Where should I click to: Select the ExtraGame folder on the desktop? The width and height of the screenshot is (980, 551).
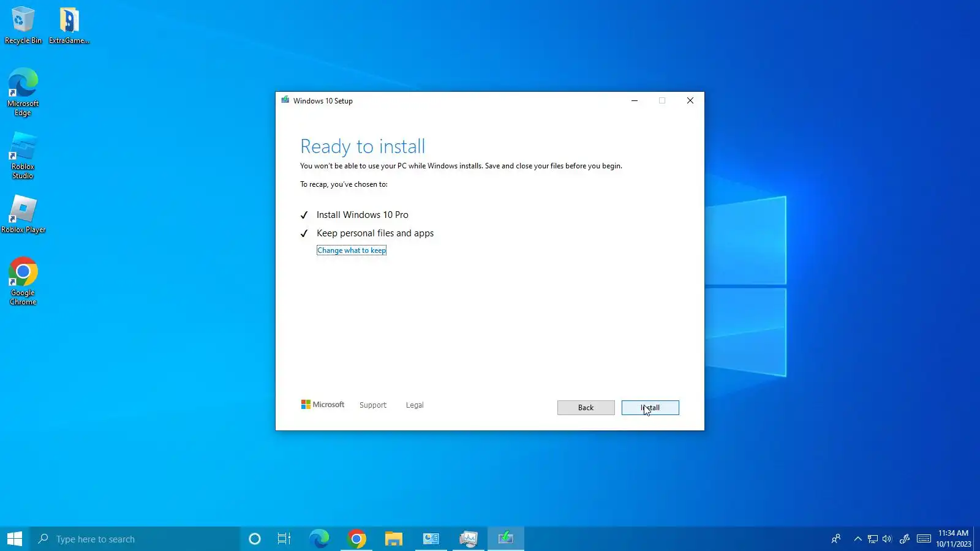coord(69,25)
